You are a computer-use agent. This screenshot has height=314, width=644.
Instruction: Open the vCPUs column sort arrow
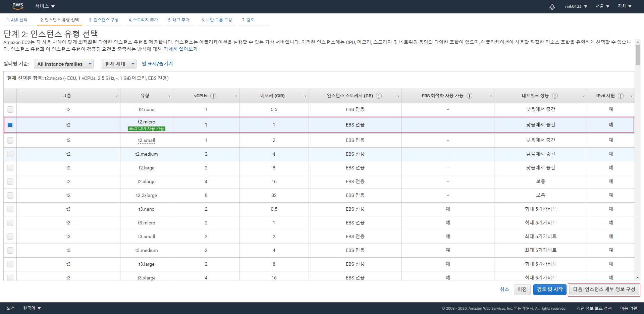236,96
